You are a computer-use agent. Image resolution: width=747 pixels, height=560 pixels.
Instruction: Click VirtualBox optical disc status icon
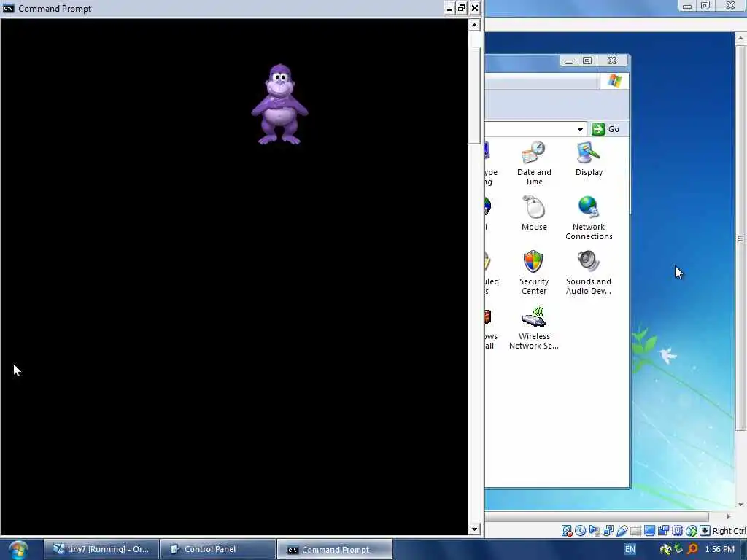[x=580, y=531]
